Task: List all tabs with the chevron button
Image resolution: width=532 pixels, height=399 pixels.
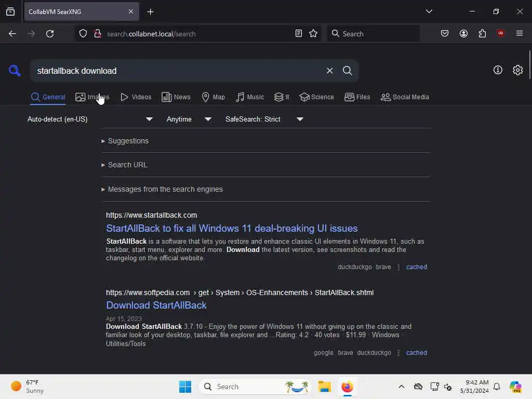Action: (429, 11)
